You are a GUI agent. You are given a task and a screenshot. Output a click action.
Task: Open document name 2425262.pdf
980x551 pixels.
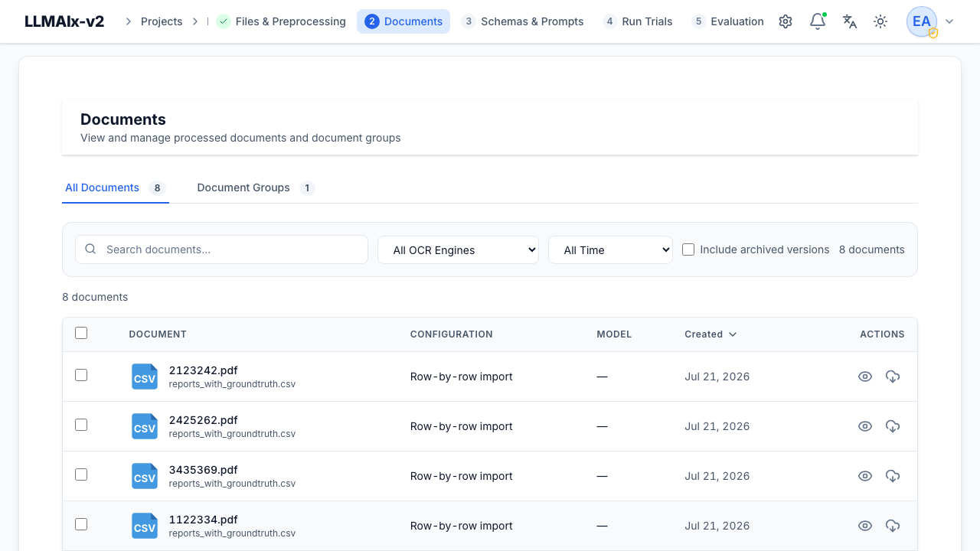point(204,420)
